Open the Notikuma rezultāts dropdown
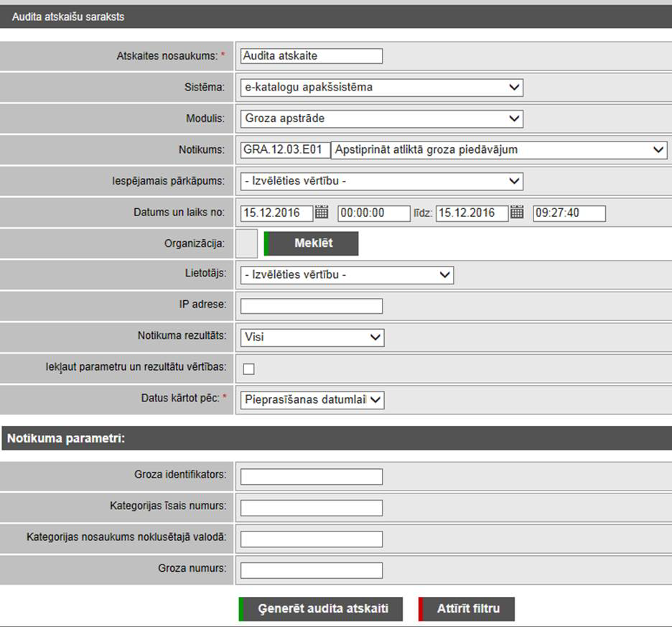 (312, 337)
